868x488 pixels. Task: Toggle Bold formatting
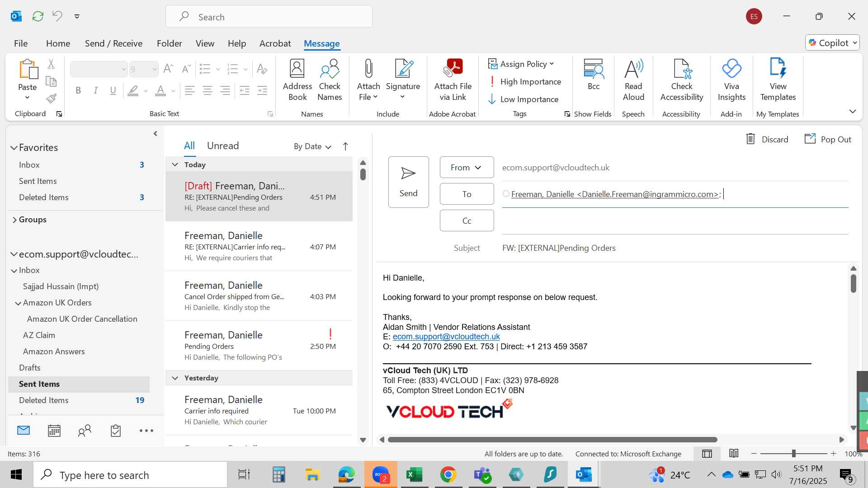coord(78,91)
